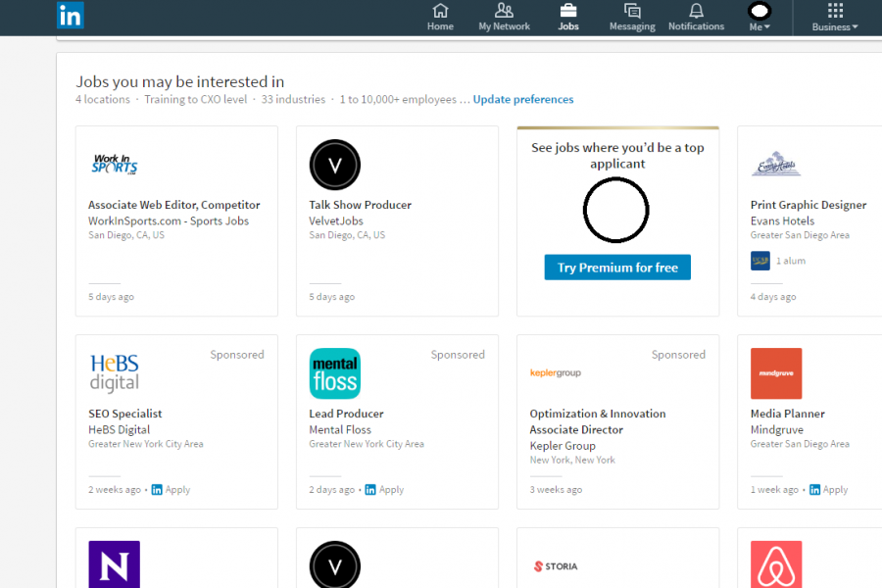Click the VelvetJobs logo in the bottom row
882x588 pixels.
pyautogui.click(x=335, y=564)
